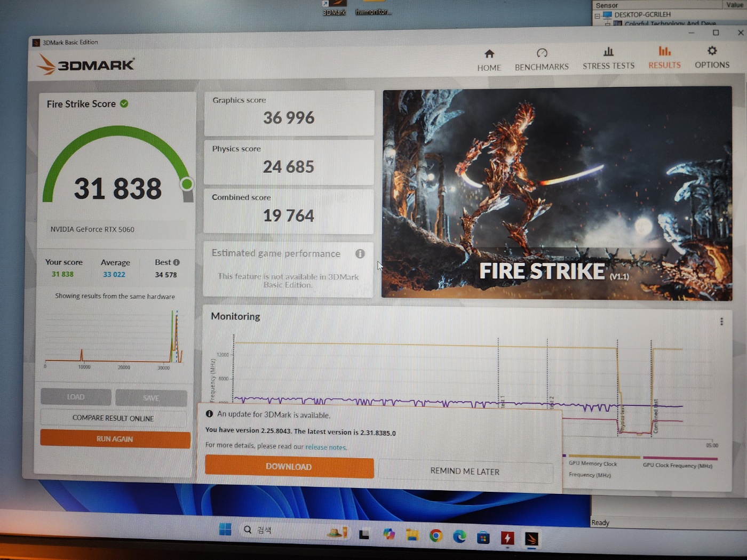The height and width of the screenshot is (560, 747).
Task: Switch to the HWMonitor taskbar icon
Action: coord(507,538)
